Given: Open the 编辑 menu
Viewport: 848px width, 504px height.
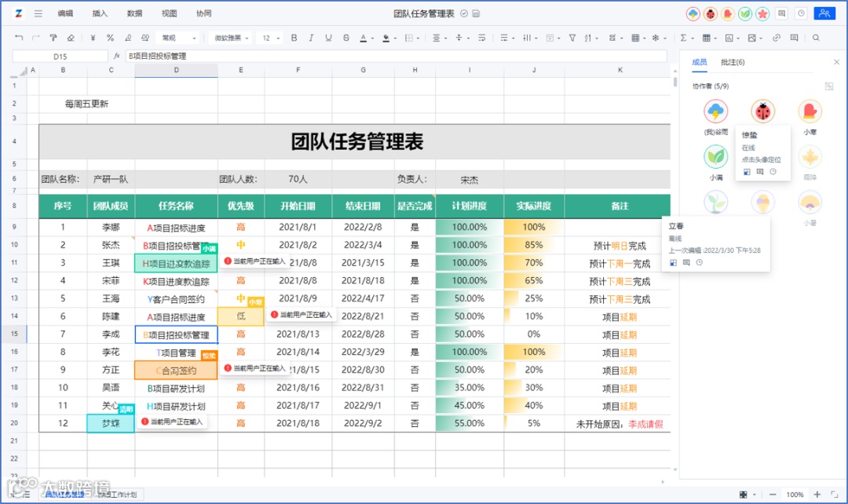Looking at the screenshot, I should (x=65, y=13).
